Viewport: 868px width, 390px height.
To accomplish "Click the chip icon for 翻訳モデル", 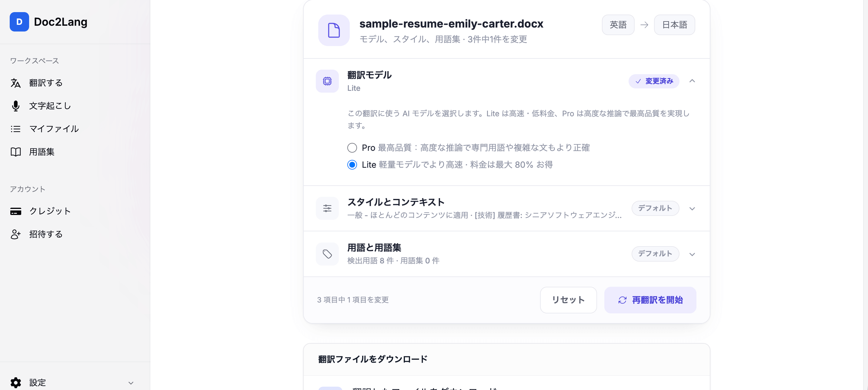I will [327, 81].
